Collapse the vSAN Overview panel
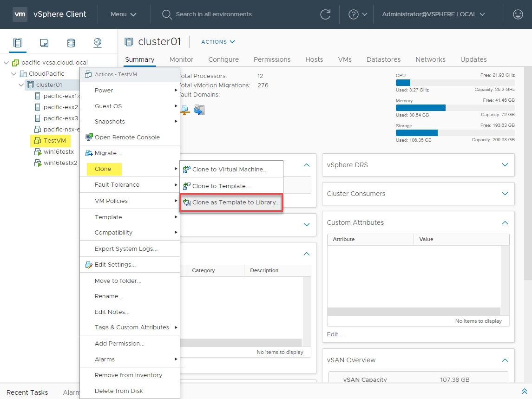The image size is (532, 399). point(505,360)
